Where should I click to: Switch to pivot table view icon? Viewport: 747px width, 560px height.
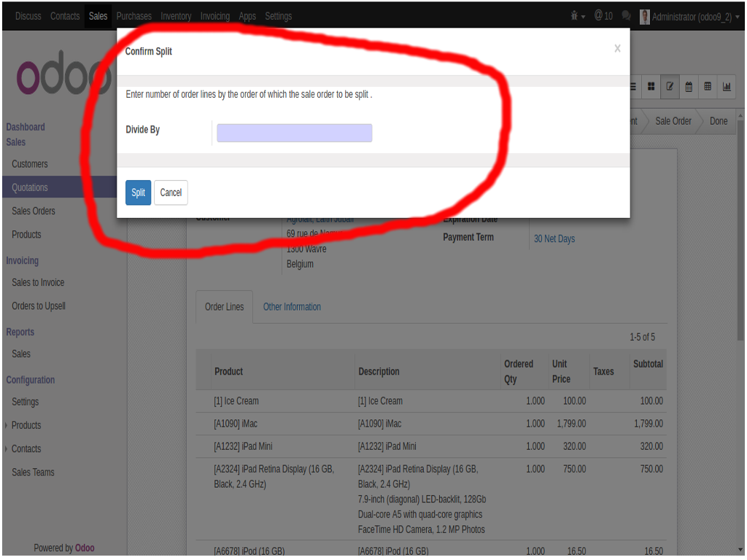point(708,87)
